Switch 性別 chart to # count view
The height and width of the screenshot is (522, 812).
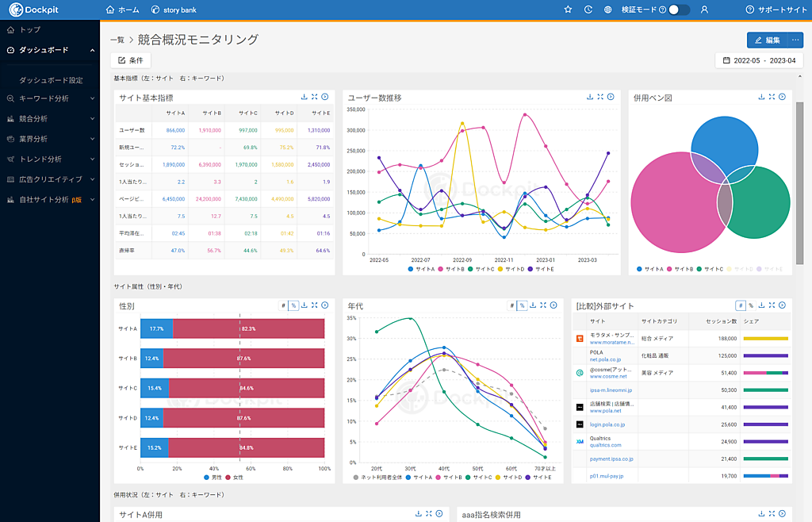coord(283,305)
